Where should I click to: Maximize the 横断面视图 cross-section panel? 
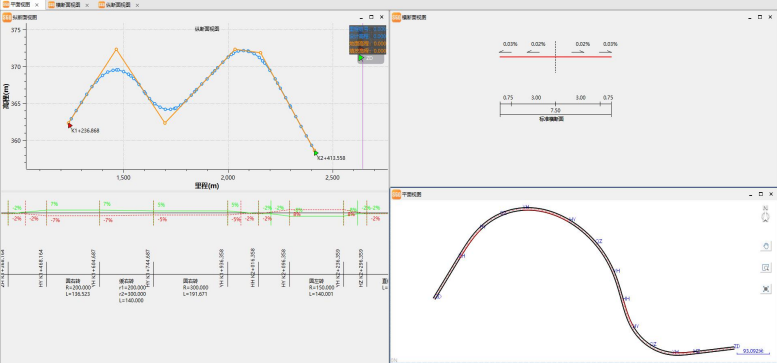760,17
